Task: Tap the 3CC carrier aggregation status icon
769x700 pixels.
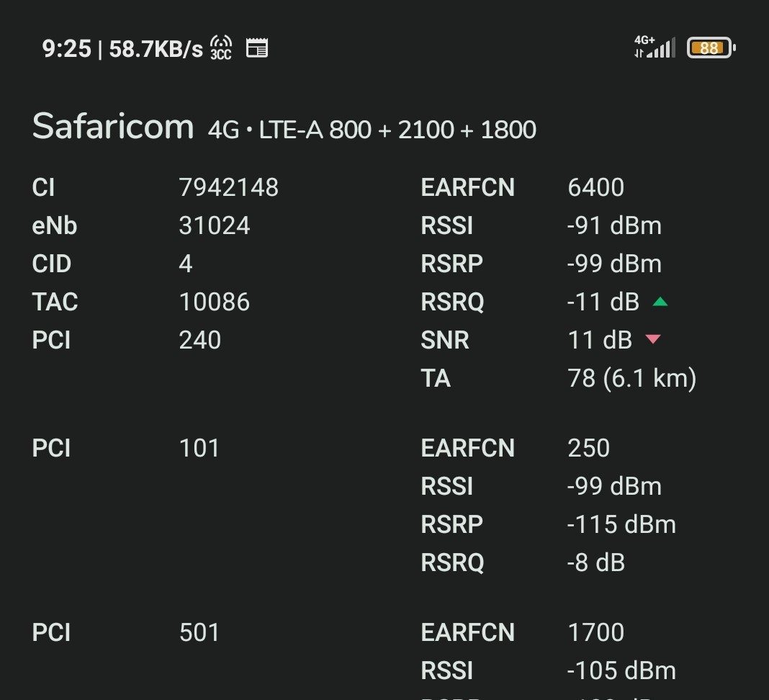Action: click(x=221, y=48)
